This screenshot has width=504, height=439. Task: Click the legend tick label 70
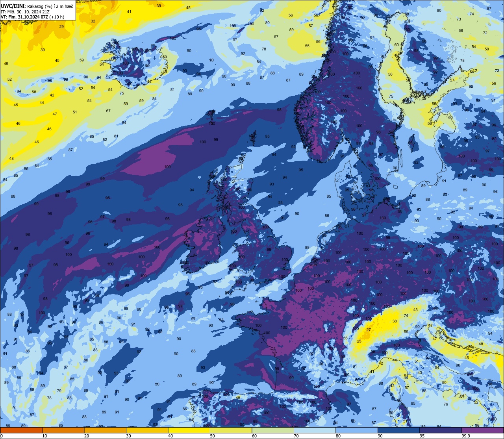(296, 436)
